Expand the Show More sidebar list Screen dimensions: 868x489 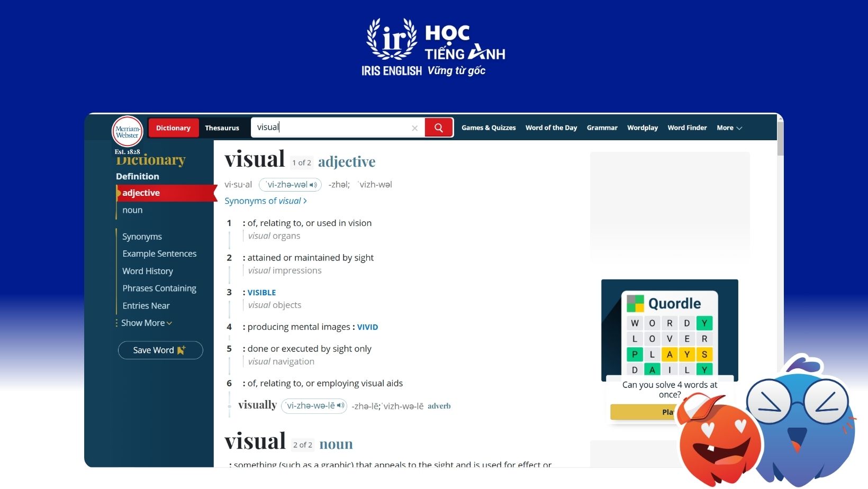point(146,323)
